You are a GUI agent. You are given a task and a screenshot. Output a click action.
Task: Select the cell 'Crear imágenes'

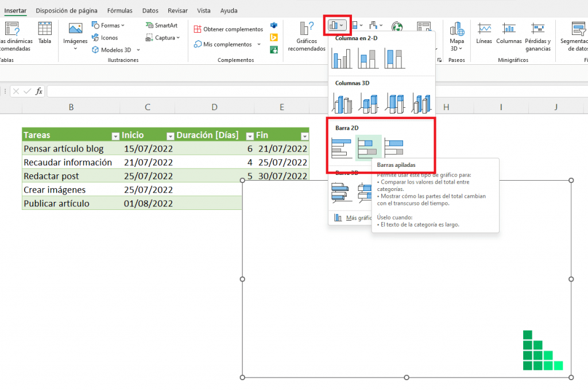(71, 190)
